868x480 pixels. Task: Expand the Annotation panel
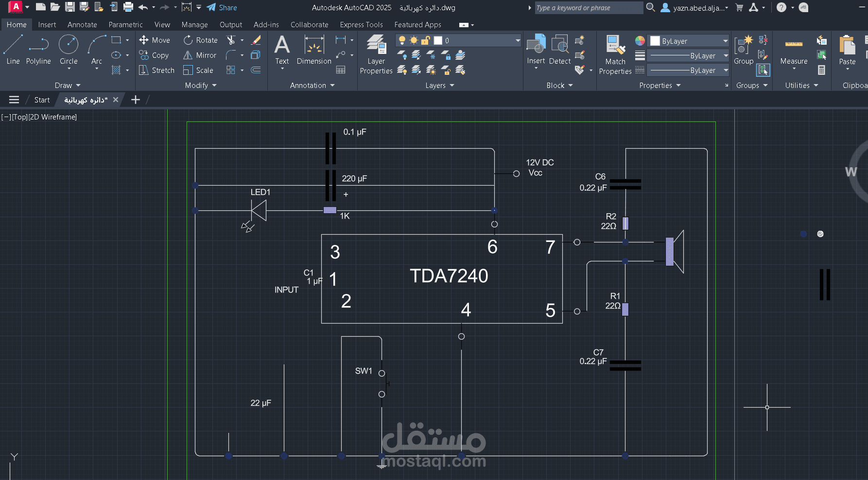tap(312, 85)
